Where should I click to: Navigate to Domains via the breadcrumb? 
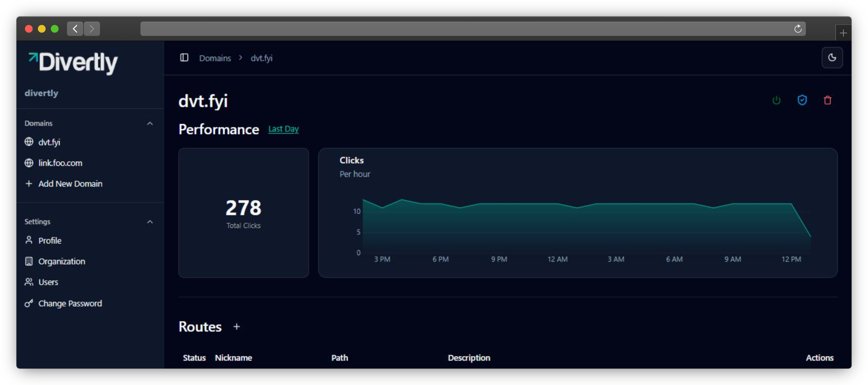pos(215,58)
